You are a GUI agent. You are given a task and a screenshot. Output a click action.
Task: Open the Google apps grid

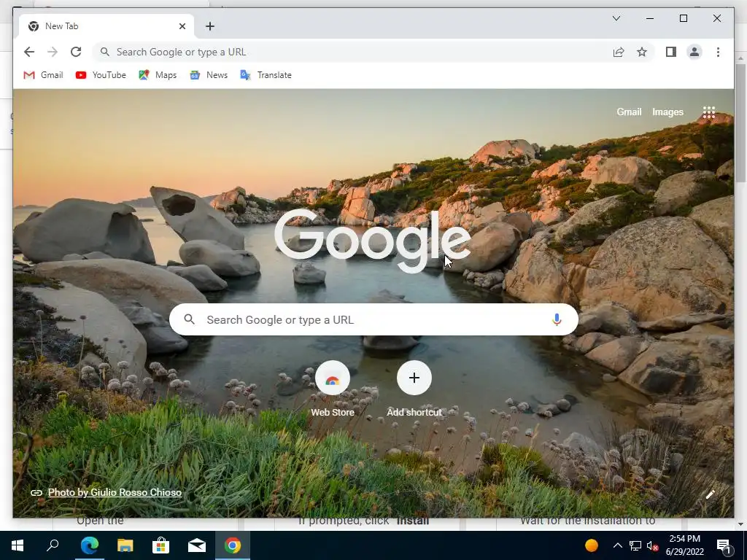[x=709, y=112]
